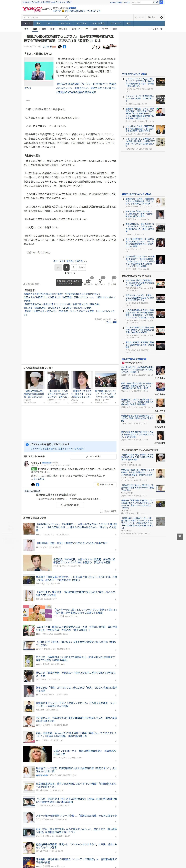Screen dimensions: 186x868
Task: Open ranking item 2 トイレットペーパー article
Action: pyautogui.click(x=140, y=98)
